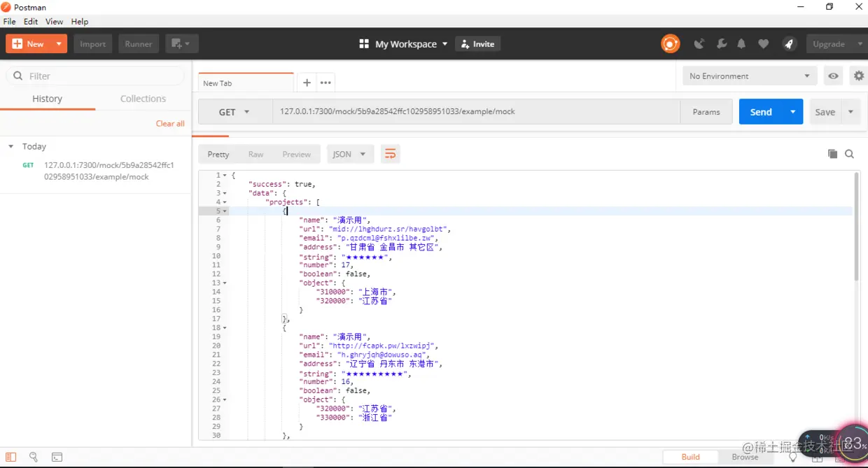Click the rocket icon in the header
Image resolution: width=868 pixels, height=468 pixels.
click(789, 43)
